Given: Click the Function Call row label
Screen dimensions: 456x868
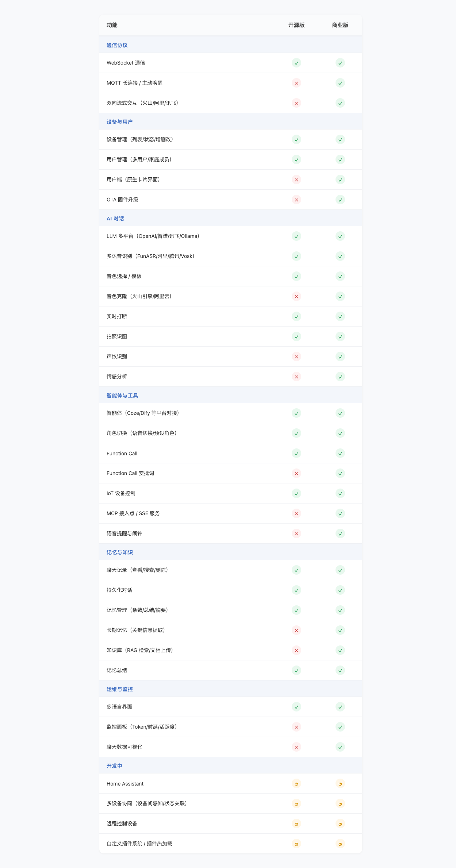Looking at the screenshot, I should [x=122, y=453].
